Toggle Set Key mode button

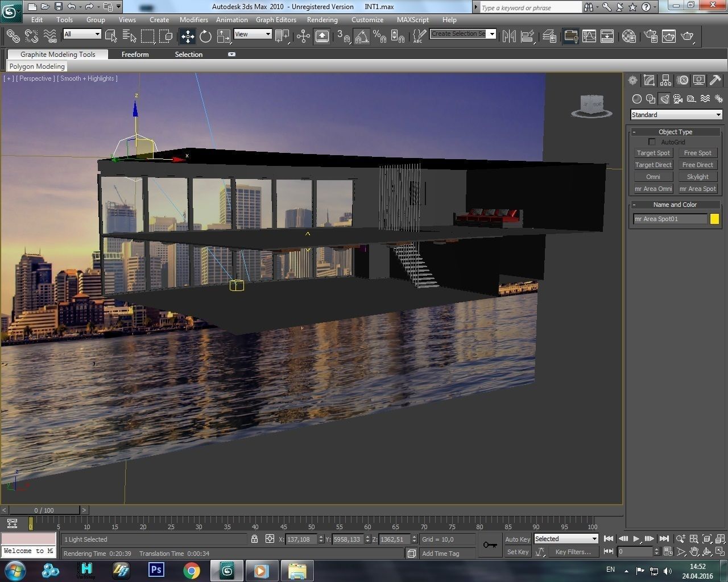click(x=518, y=552)
